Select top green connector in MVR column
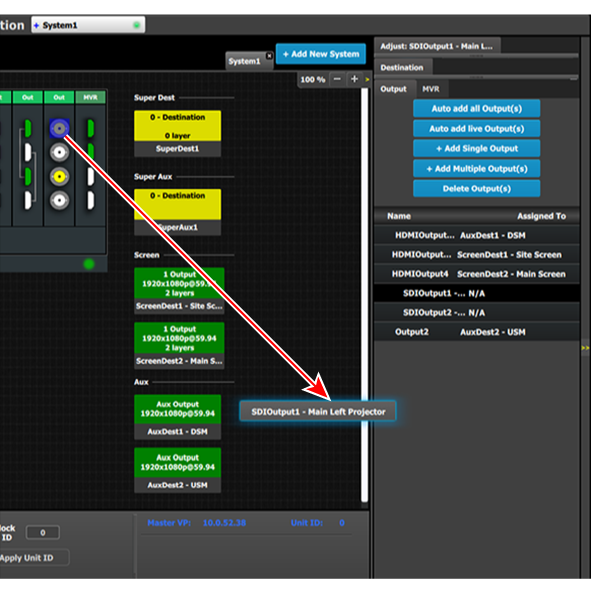Screen dimensions: 591x591 coord(90,129)
